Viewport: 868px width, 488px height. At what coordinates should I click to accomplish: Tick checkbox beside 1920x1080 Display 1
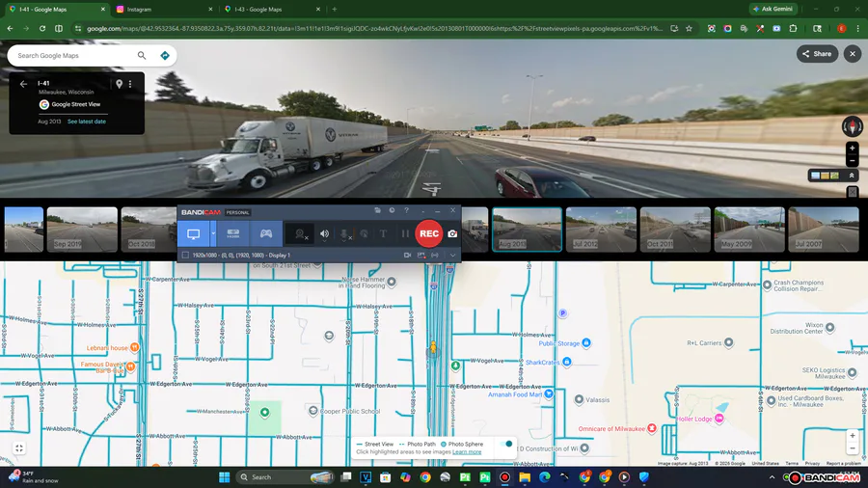(x=185, y=255)
